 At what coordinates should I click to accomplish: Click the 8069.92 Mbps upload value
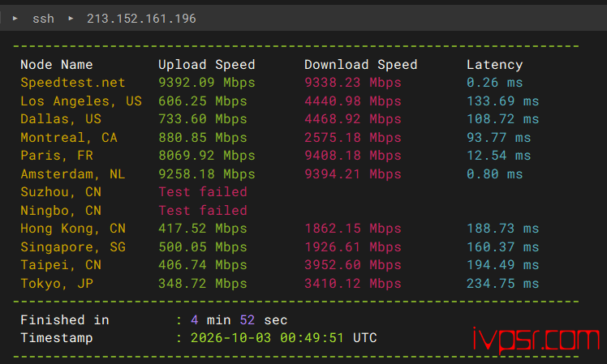pyautogui.click(x=207, y=156)
